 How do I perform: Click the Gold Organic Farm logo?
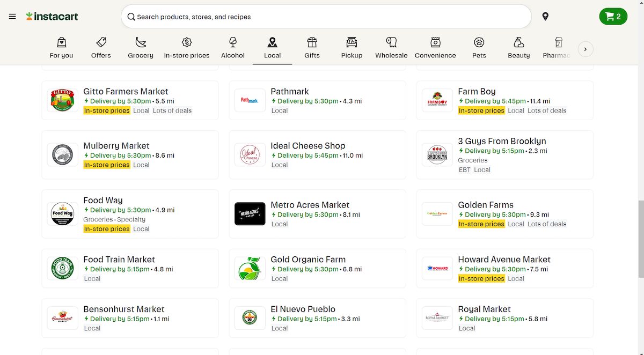point(250,269)
